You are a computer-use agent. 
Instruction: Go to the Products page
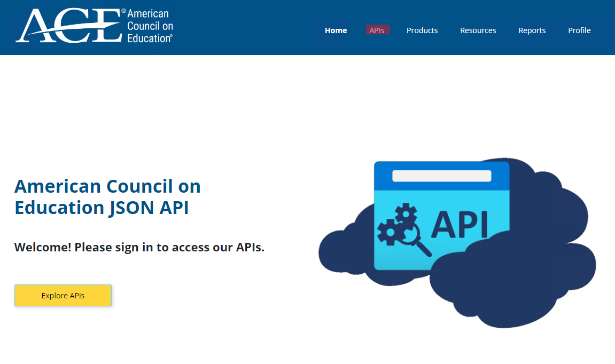(422, 30)
